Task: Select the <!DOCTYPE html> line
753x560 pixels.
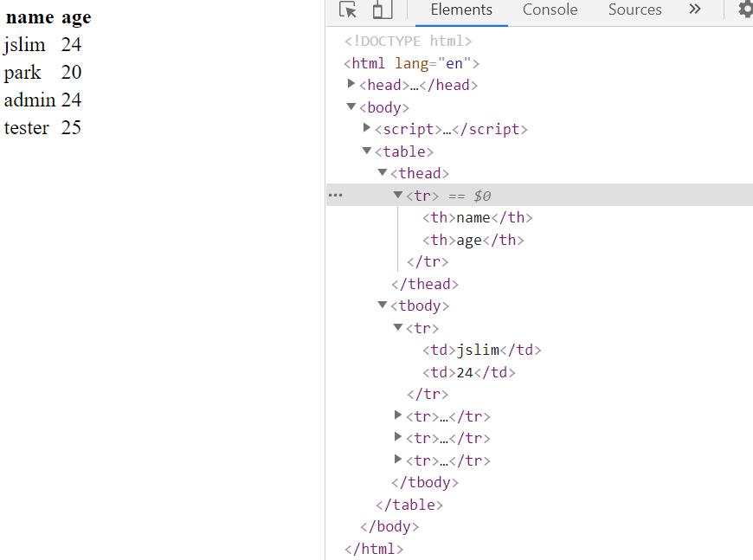Action: tap(409, 41)
